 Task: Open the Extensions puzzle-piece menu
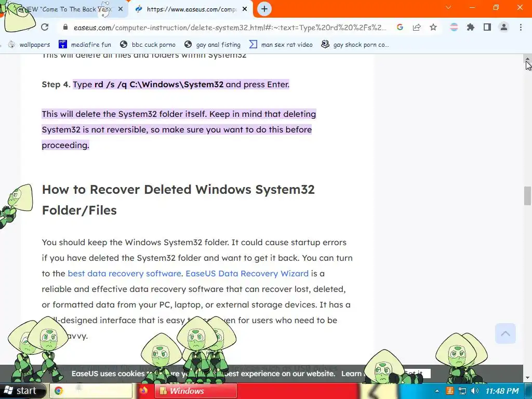click(x=471, y=27)
